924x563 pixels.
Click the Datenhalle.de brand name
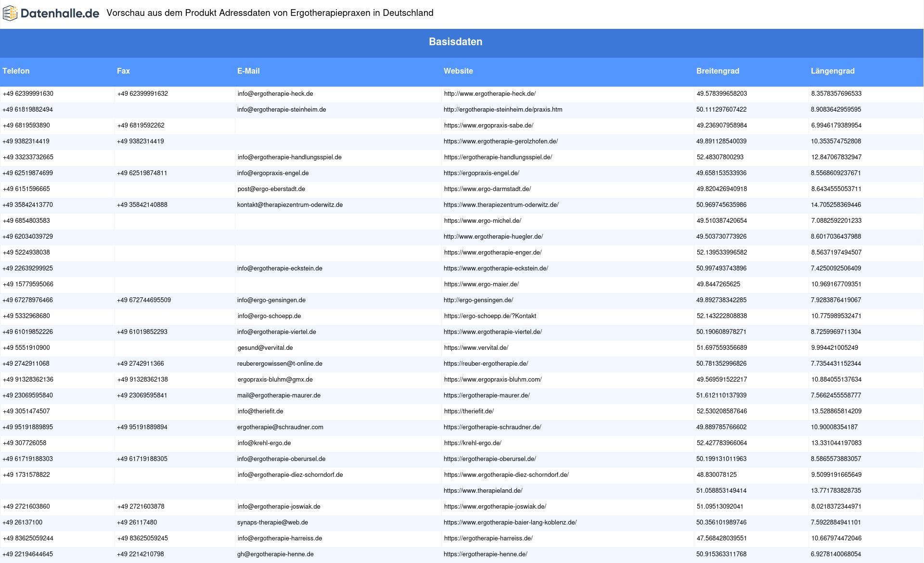tap(60, 13)
